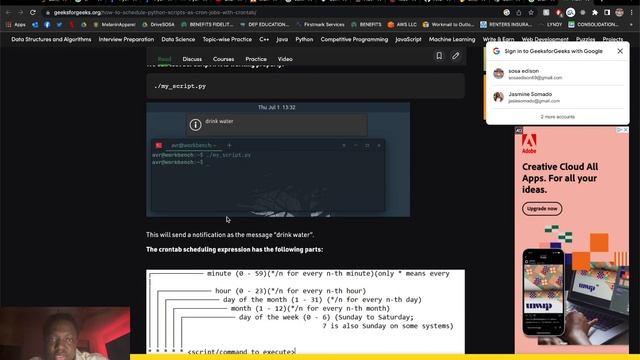Close the Adobe ad with the X icon
640x360 pixels.
click(x=626, y=130)
